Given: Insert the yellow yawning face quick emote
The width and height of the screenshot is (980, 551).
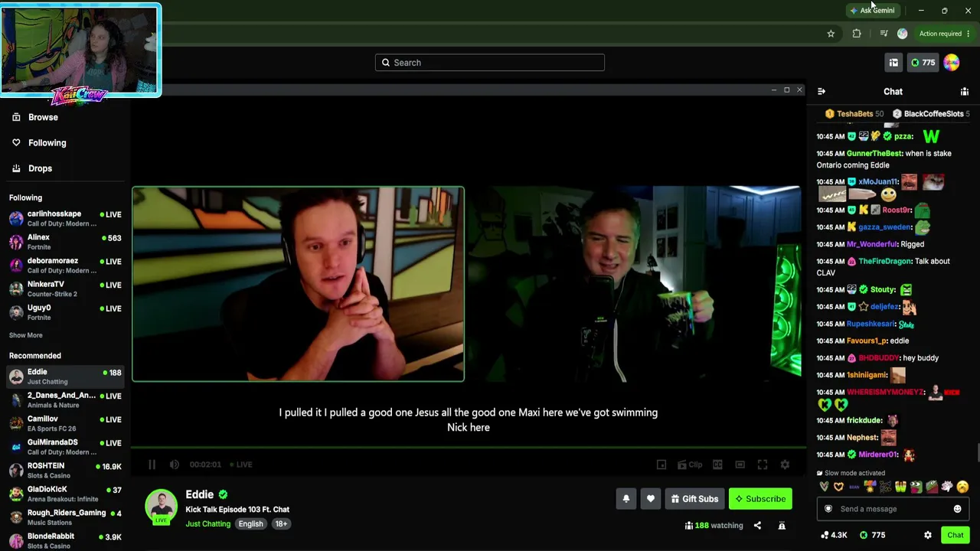Looking at the screenshot, I should coord(962,487).
